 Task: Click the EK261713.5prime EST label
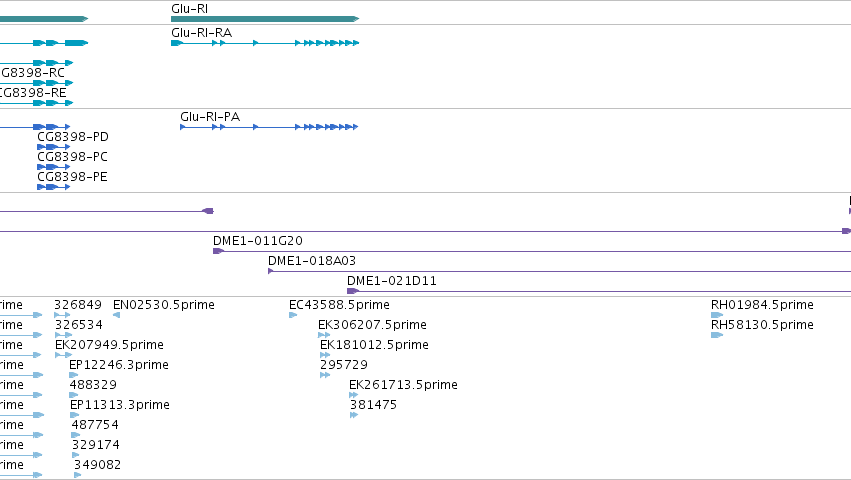(x=403, y=385)
